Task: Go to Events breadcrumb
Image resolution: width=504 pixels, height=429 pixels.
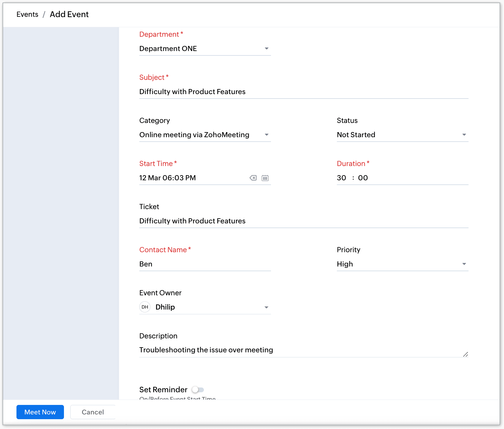Action: (27, 15)
